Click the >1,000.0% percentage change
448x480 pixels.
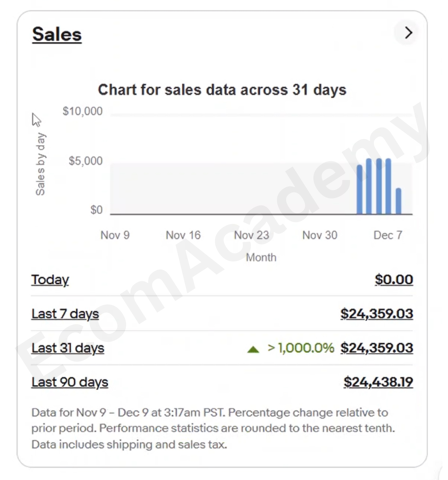tap(301, 348)
